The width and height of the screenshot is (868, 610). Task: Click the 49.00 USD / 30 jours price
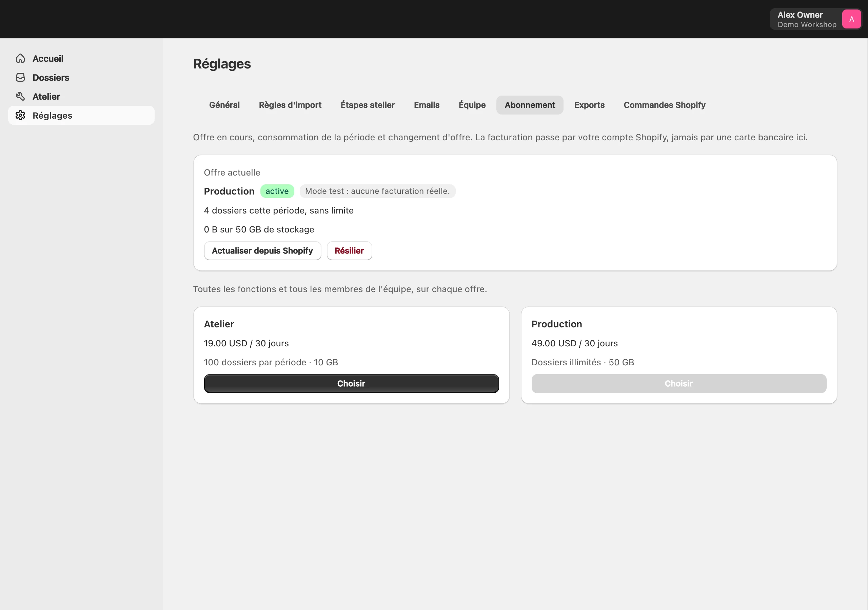pos(574,343)
